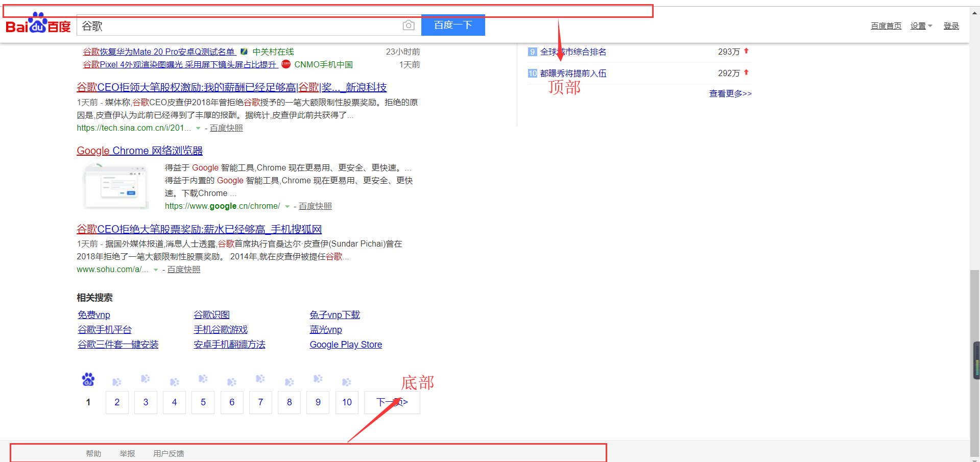Click the Chrome result thumbnail image
Screen dimensions: 980x462
(x=116, y=186)
